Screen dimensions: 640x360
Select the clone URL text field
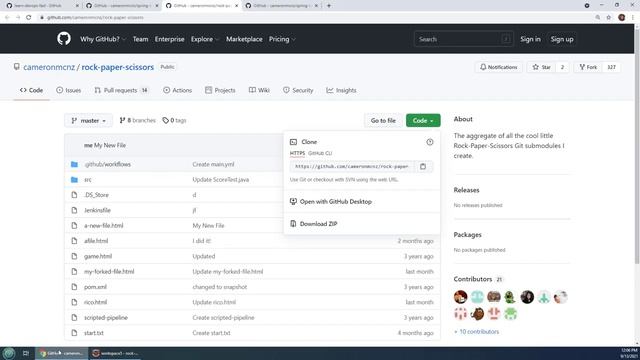(x=352, y=167)
